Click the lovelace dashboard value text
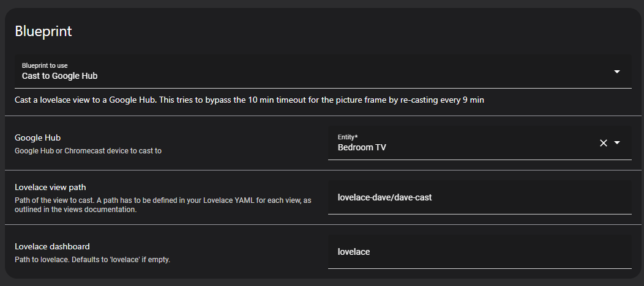This screenshot has height=286, width=644. (354, 252)
